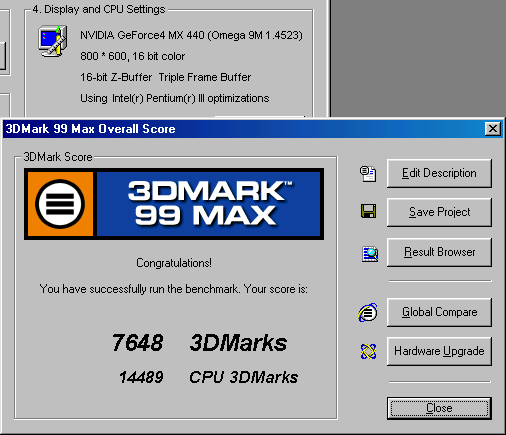Launch the Global Compare button

click(439, 312)
